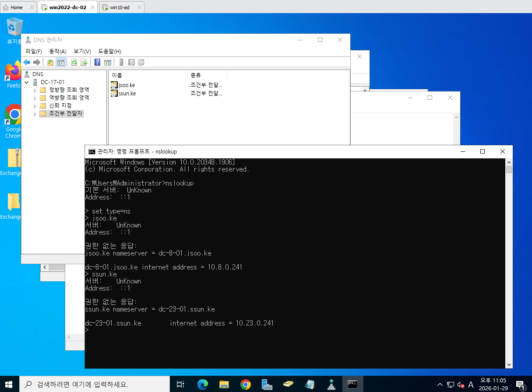The height and width of the screenshot is (392, 532).
Task: Sort by the 이름 column header
Action: coord(148,75)
